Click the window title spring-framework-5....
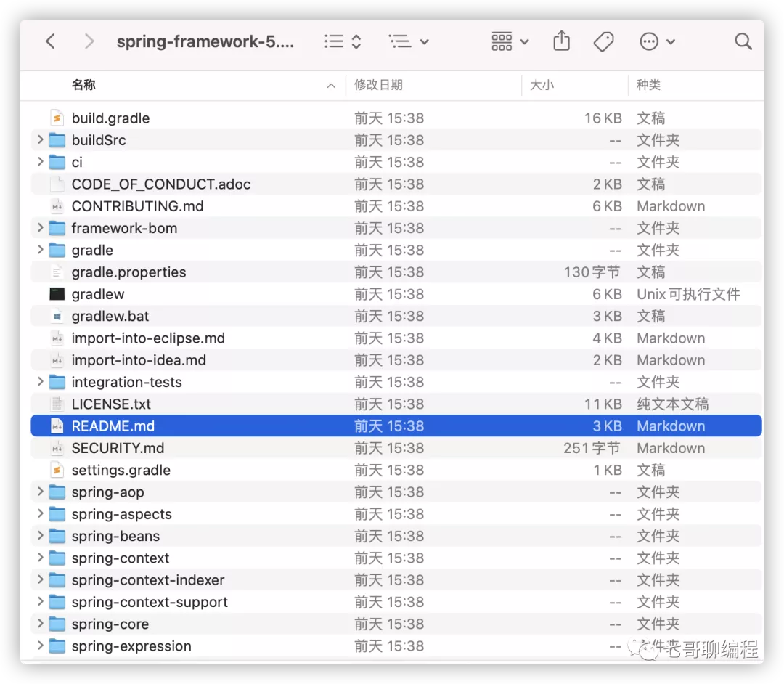 click(205, 41)
